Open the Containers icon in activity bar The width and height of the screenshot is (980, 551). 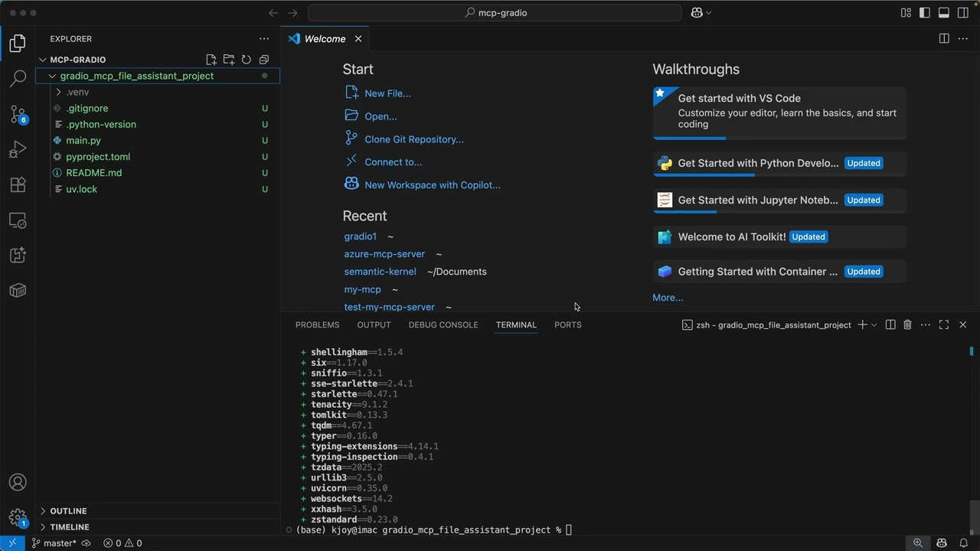[x=18, y=290]
